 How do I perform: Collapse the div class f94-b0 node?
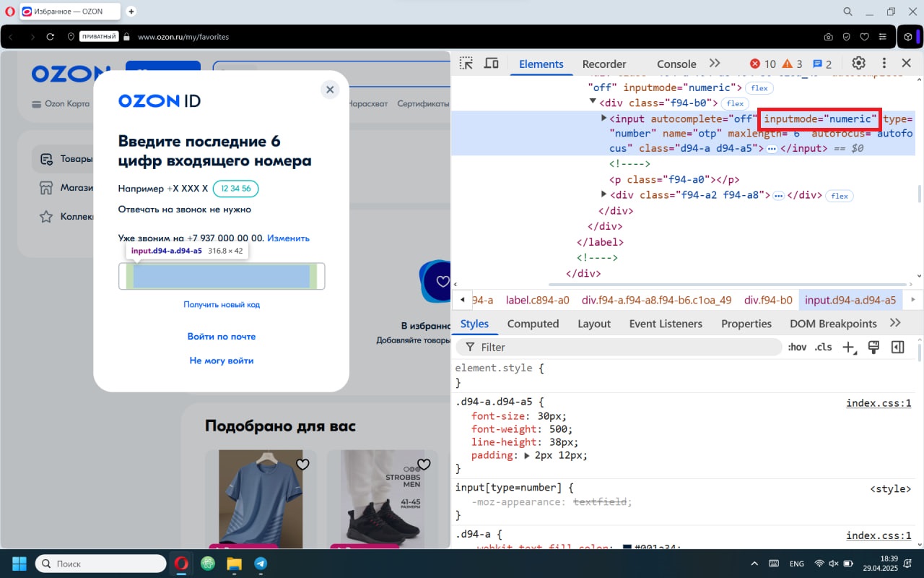pos(593,103)
